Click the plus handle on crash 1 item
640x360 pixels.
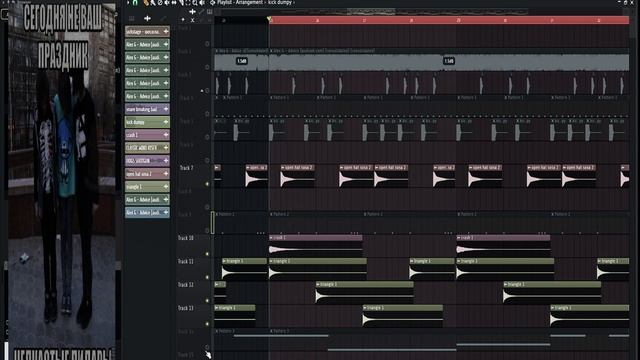tap(166, 135)
